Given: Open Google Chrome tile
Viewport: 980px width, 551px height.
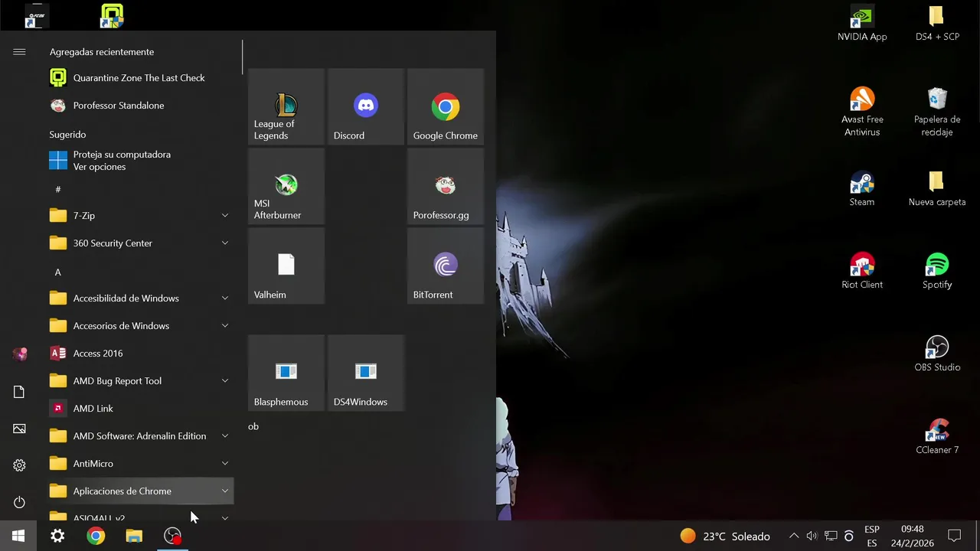Looking at the screenshot, I should (446, 106).
